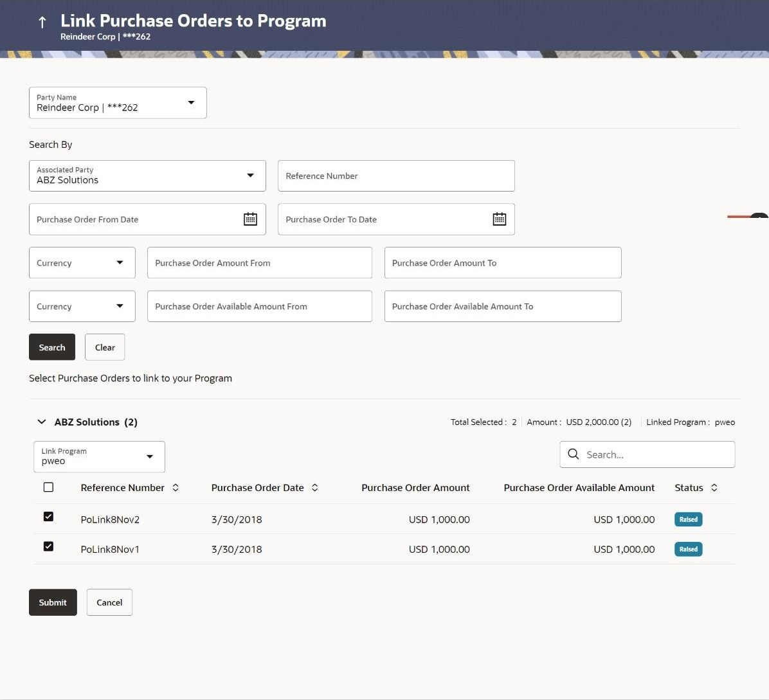The image size is (769, 700).
Task: Uncheck the PoLink8Nov2 row checkbox
Action: pyautogui.click(x=48, y=517)
